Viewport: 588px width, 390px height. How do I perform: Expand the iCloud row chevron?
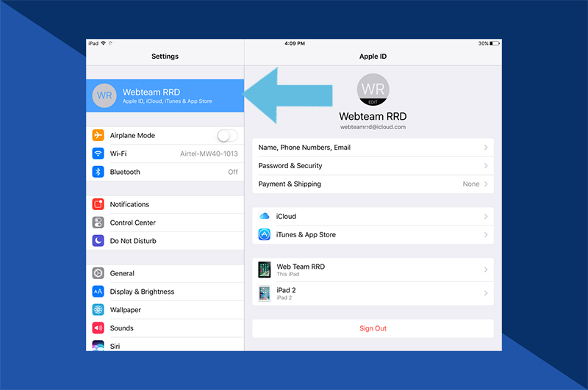(486, 217)
